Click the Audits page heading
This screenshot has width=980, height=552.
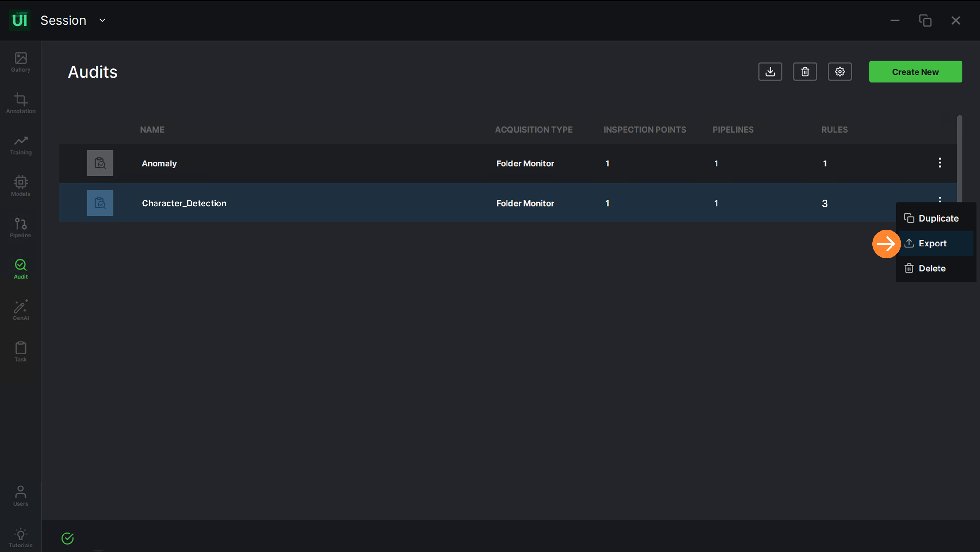point(92,72)
